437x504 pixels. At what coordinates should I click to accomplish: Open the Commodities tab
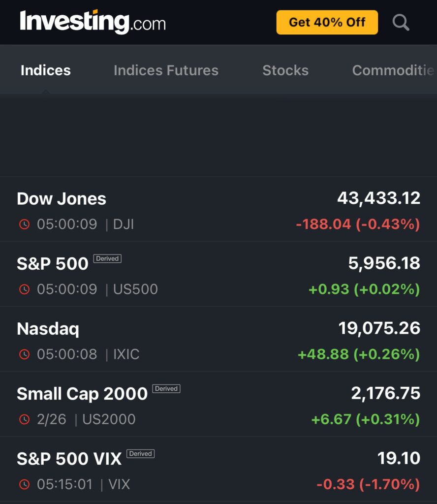[393, 70]
